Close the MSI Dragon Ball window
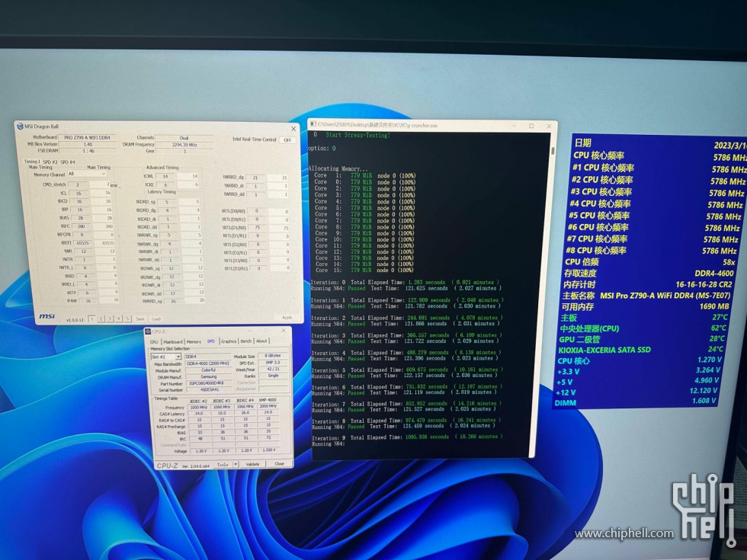This screenshot has width=747, height=560. pyautogui.click(x=293, y=129)
